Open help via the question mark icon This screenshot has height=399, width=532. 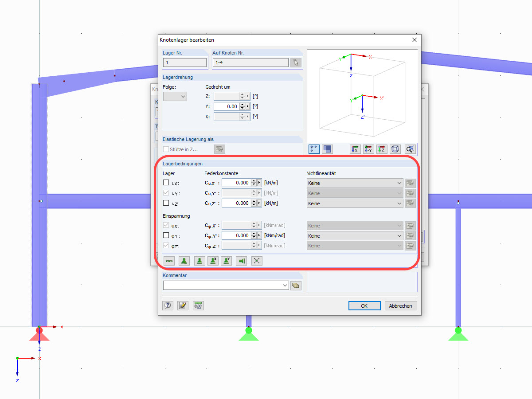[x=168, y=305]
